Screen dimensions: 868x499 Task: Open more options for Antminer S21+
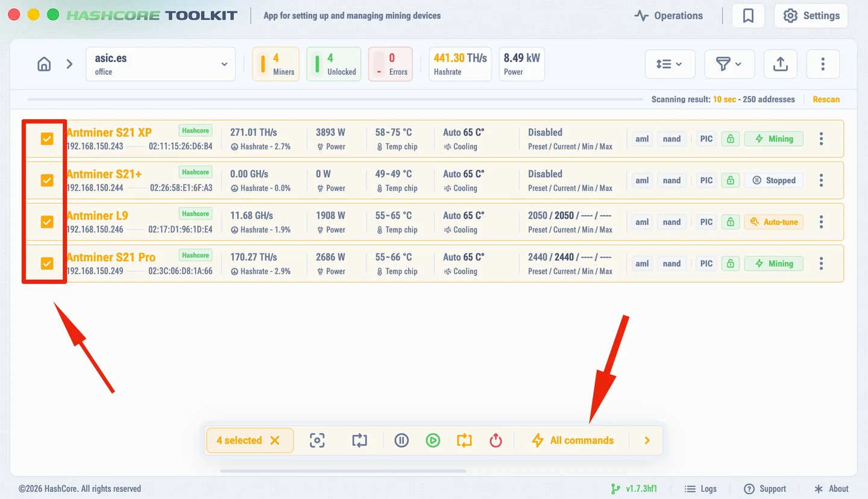pos(821,180)
